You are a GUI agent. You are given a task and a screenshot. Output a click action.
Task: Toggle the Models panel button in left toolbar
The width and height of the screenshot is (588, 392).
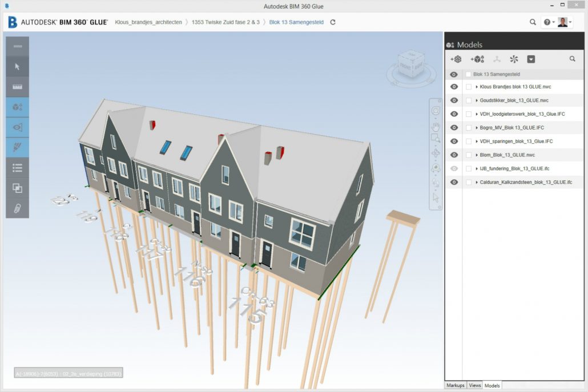tap(17, 107)
